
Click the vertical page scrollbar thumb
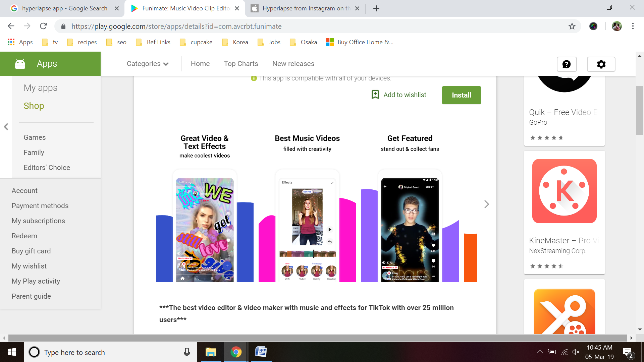[x=640, y=111]
